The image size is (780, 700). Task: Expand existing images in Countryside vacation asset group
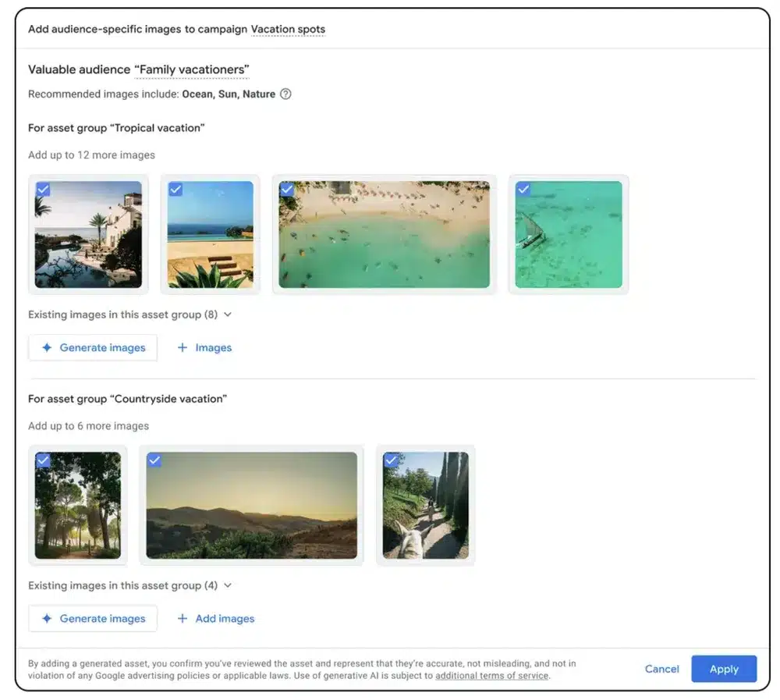point(226,585)
